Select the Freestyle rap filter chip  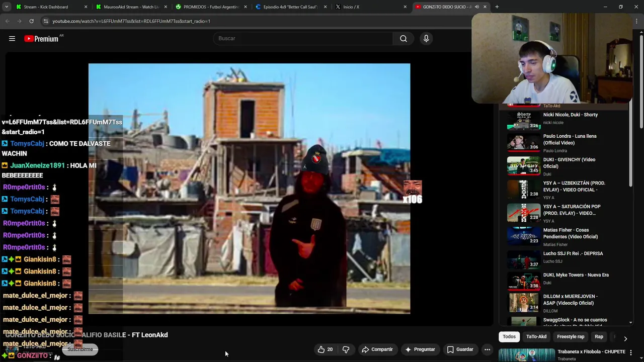coord(571,337)
